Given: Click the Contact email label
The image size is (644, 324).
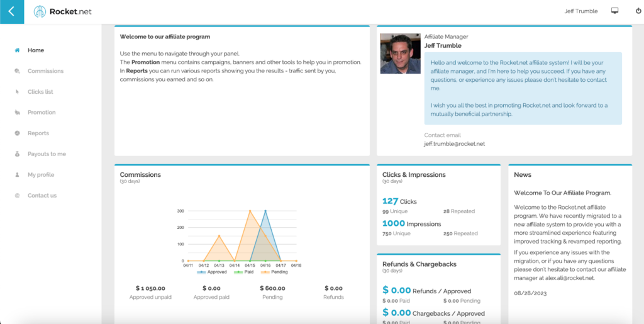Looking at the screenshot, I should [x=442, y=135].
